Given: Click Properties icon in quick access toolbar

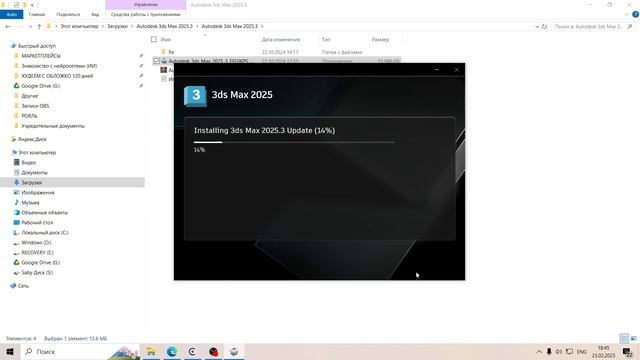Looking at the screenshot, I should 16,4.
